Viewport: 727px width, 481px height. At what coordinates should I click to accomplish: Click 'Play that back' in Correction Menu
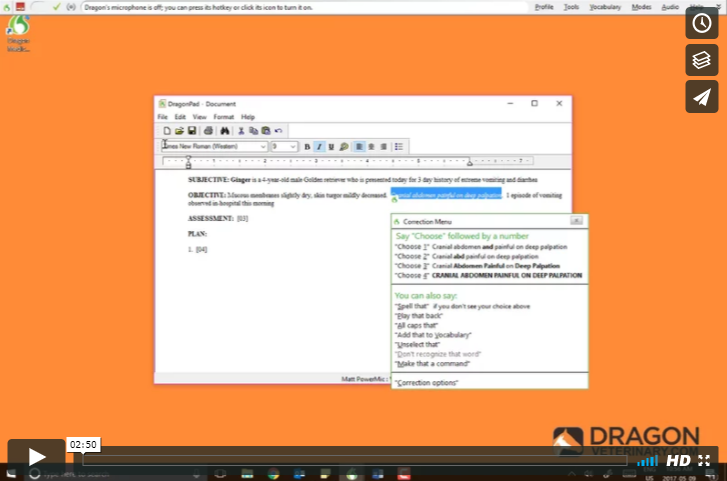click(419, 316)
